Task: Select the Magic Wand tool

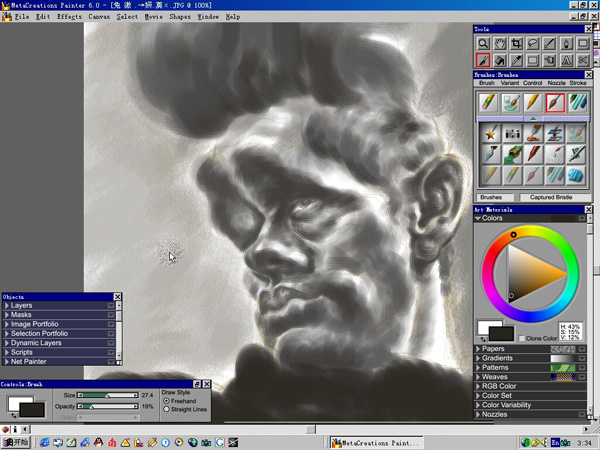Action: (x=550, y=44)
